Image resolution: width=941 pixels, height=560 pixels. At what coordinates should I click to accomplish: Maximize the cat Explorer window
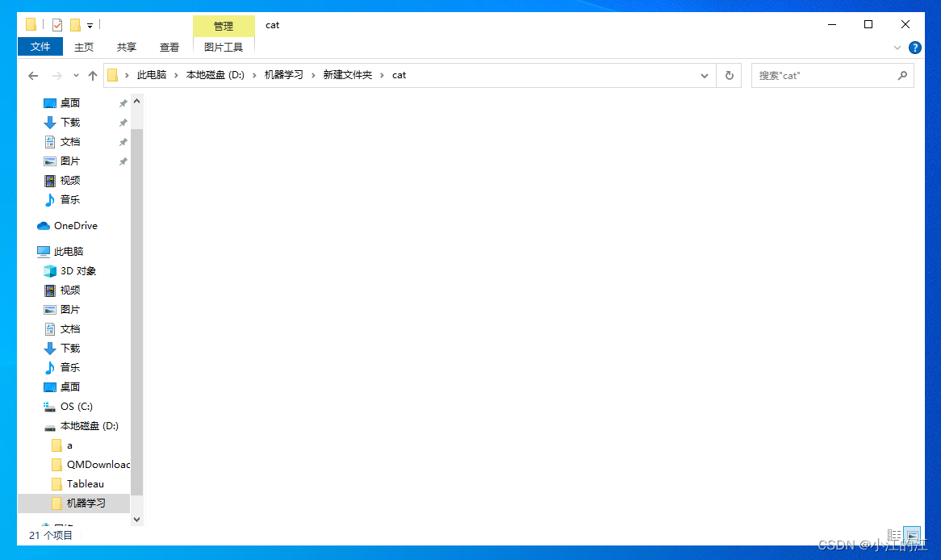[868, 24]
